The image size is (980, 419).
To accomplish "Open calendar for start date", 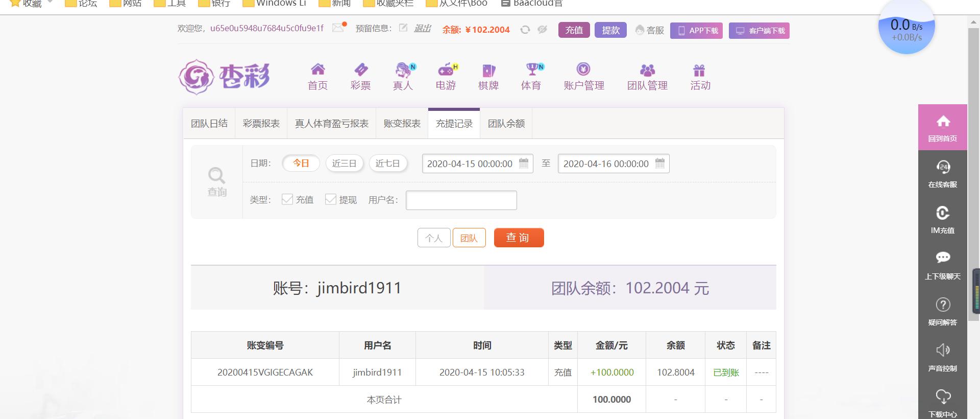I will pyautogui.click(x=524, y=163).
